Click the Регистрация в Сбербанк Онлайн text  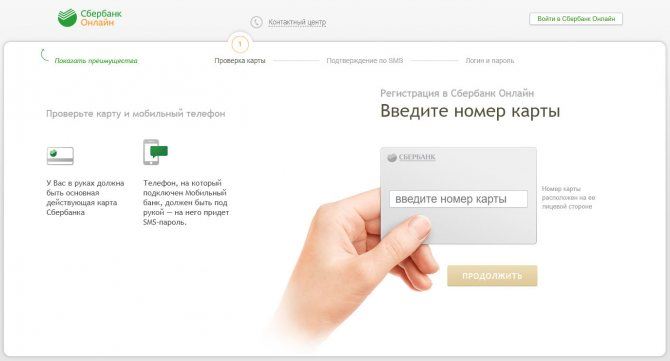(457, 93)
